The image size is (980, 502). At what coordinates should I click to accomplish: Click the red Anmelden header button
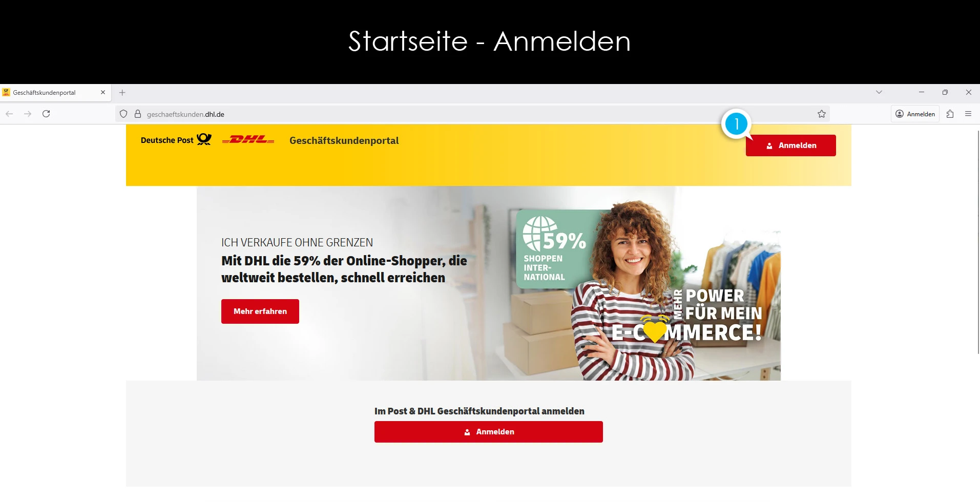pyautogui.click(x=790, y=145)
